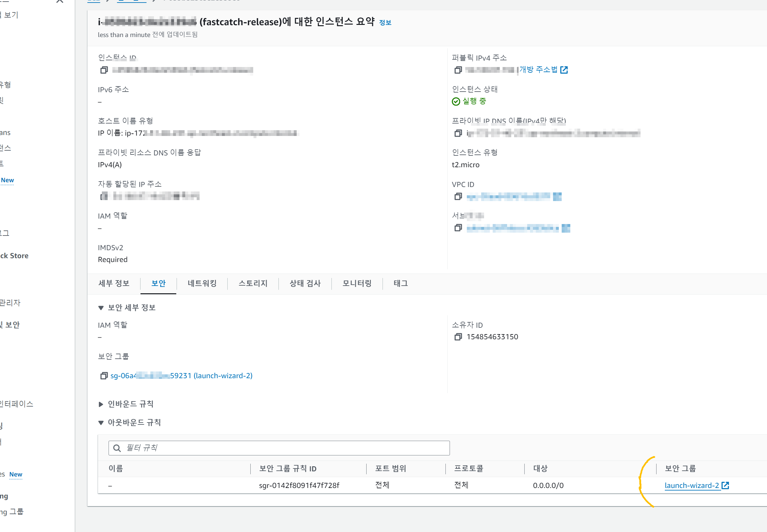Expand the 인바운드 규칙 section
Image resolution: width=767 pixels, height=532 pixels.
pos(101,404)
